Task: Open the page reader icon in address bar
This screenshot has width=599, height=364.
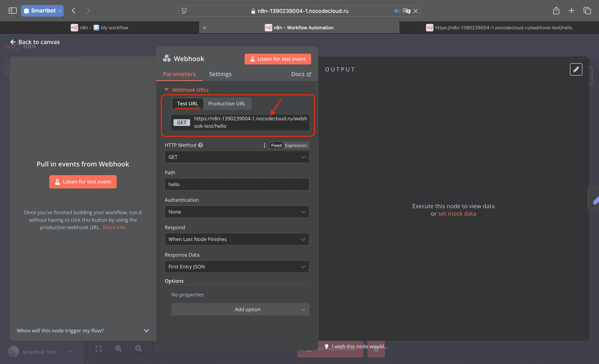Action: 184,11
